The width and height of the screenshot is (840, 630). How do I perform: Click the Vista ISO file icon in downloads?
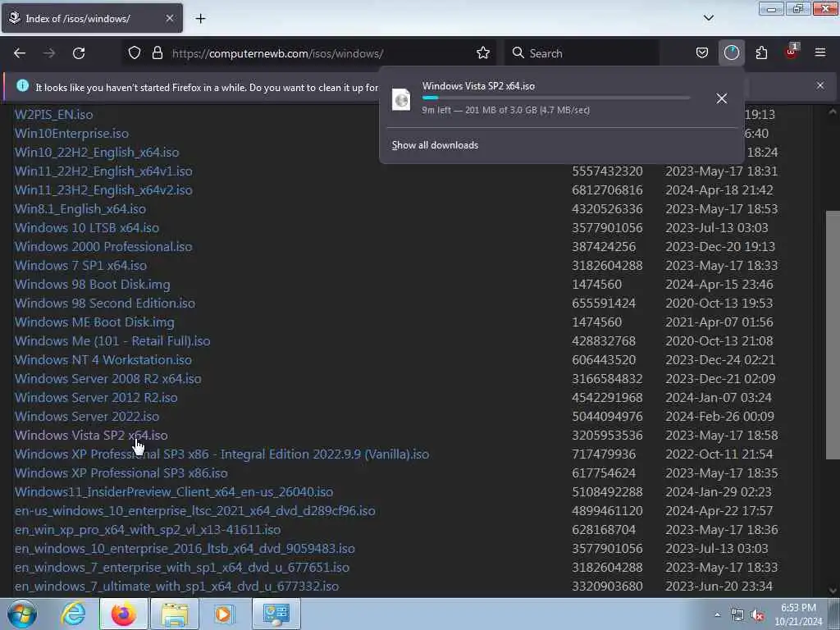(401, 99)
